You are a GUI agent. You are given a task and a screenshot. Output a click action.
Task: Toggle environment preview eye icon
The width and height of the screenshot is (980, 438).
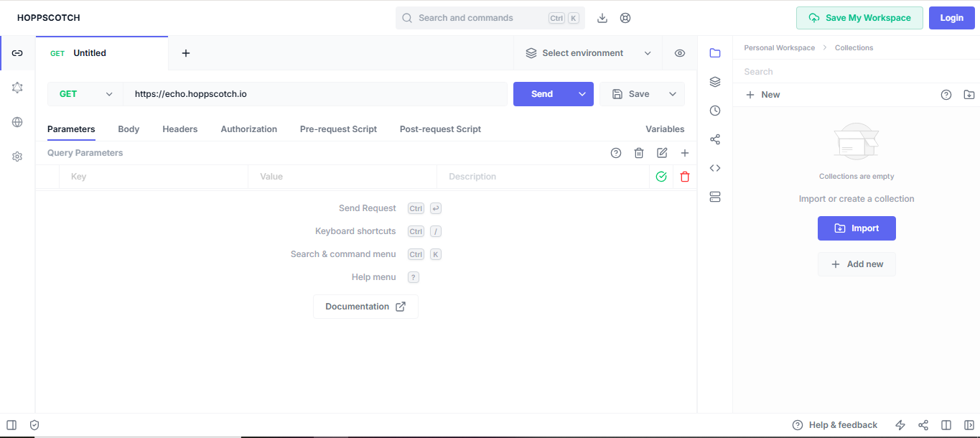click(x=680, y=53)
